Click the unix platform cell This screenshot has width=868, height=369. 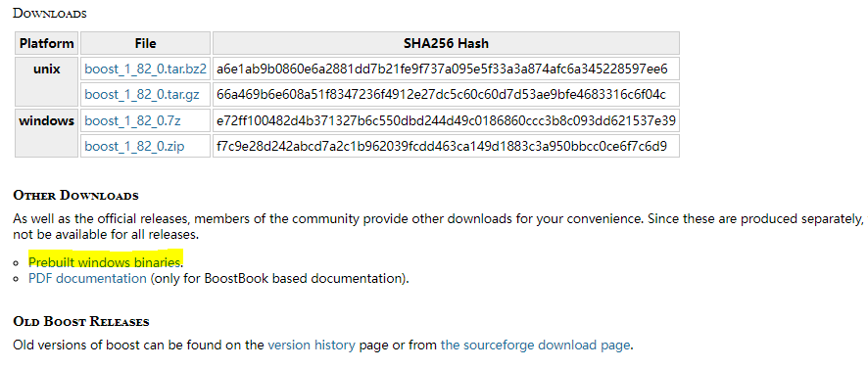[46, 82]
